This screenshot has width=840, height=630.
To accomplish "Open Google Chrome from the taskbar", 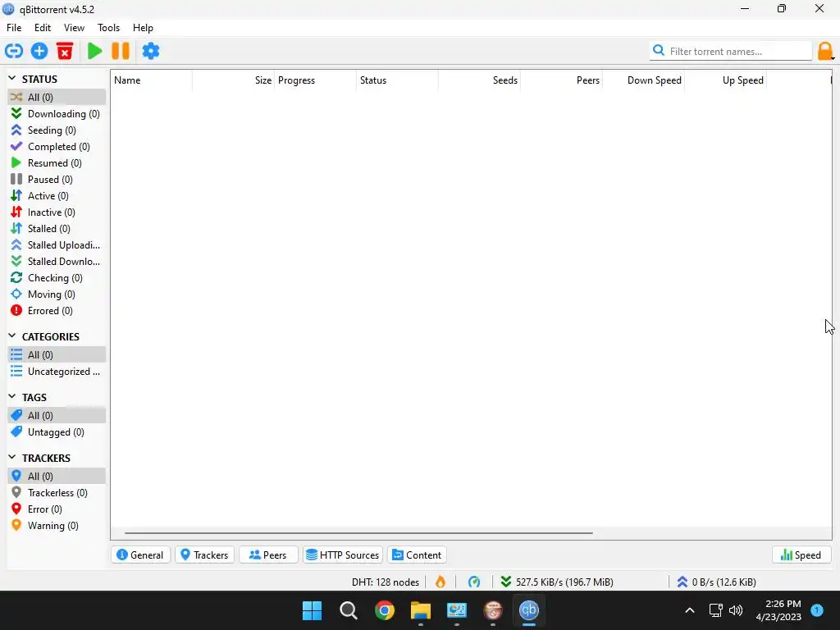I will pos(385,610).
